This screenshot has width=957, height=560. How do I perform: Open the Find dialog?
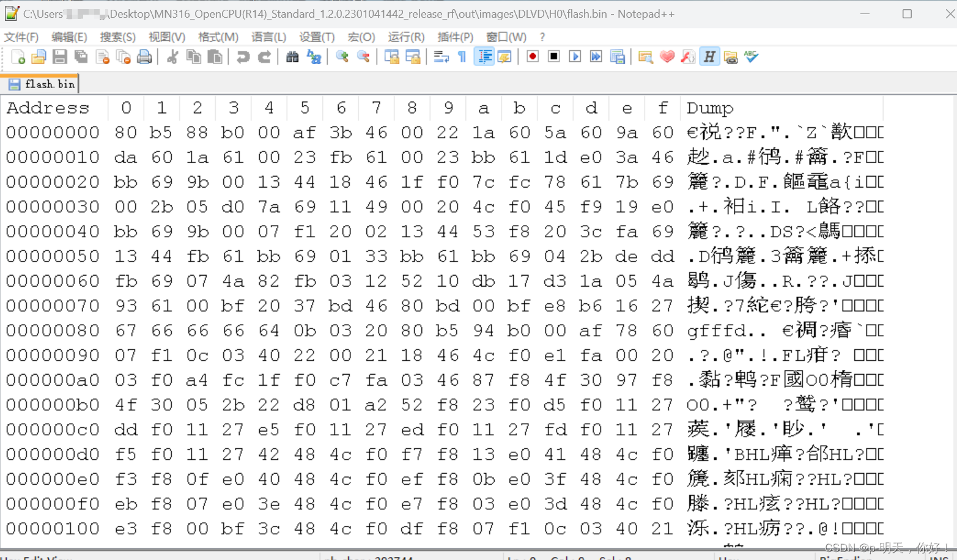tap(292, 56)
